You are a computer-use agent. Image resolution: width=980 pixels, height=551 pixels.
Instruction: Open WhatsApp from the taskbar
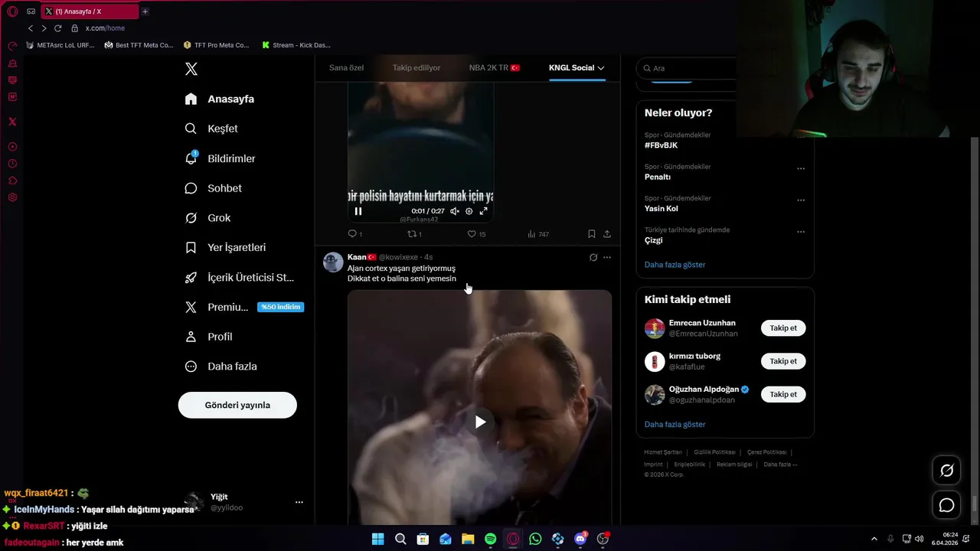pyautogui.click(x=535, y=539)
